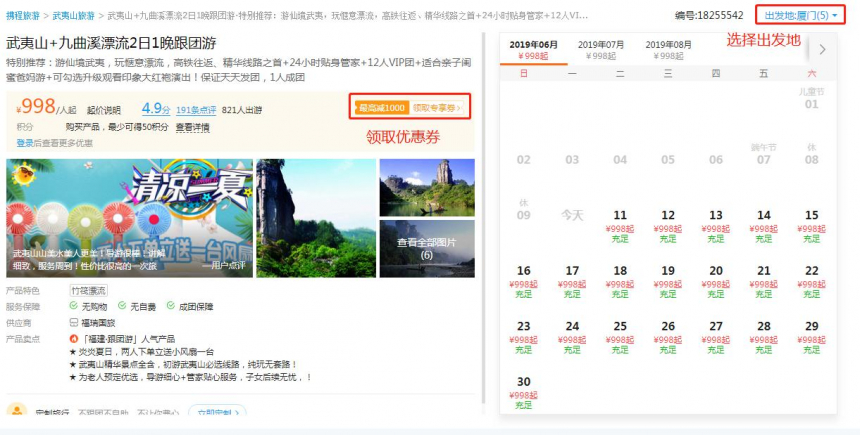Viewport: 860px width, 435px height.
Task: Click 查看全部图片 (6) to view all photos
Action: pos(427,248)
